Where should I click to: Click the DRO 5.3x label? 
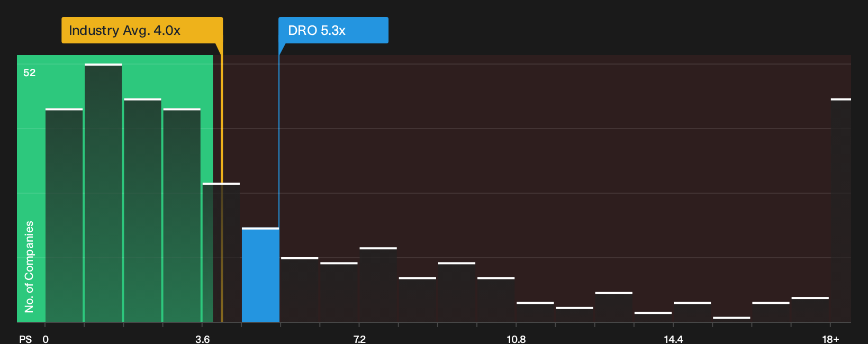tap(333, 30)
